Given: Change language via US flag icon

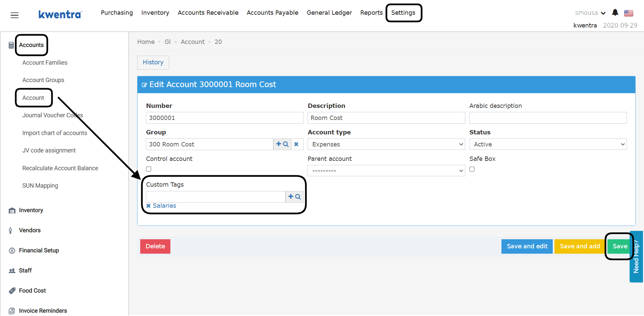Looking at the screenshot, I should point(629,13).
